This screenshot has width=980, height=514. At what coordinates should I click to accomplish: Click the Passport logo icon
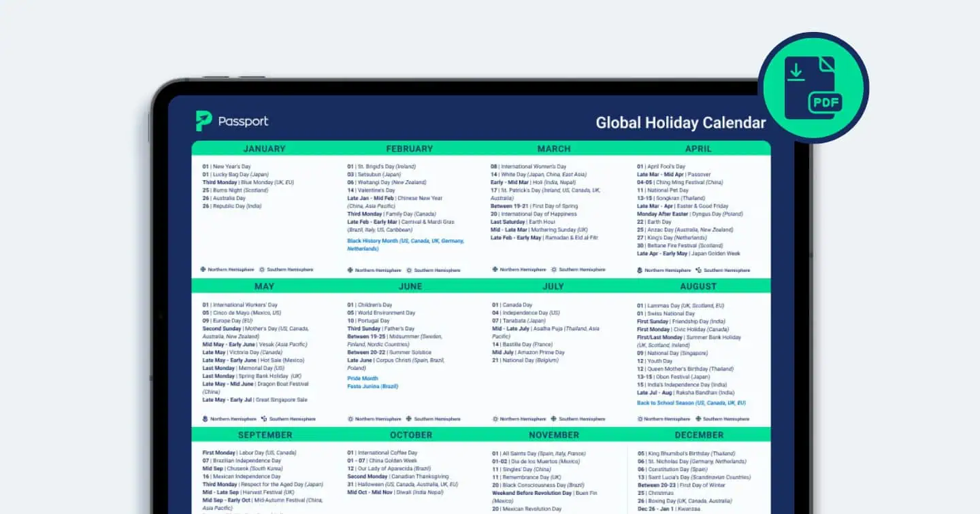(203, 121)
